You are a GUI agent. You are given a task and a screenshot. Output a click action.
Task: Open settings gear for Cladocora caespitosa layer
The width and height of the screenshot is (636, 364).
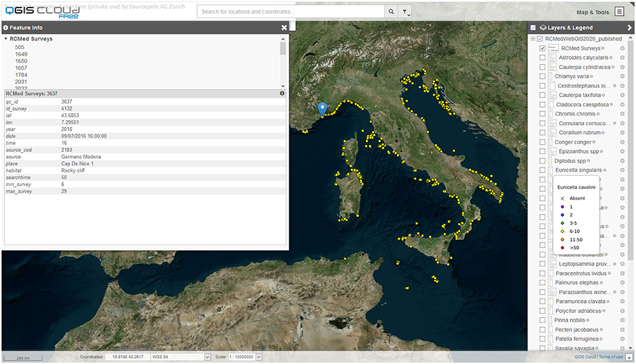[622, 104]
